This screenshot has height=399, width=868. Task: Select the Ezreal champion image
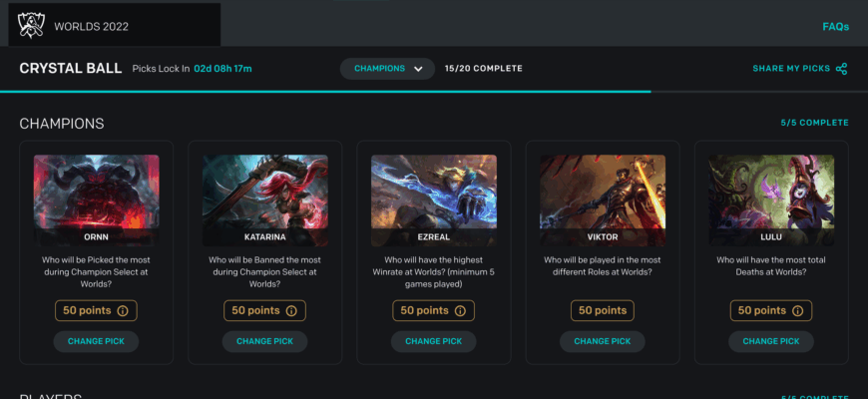tap(433, 190)
